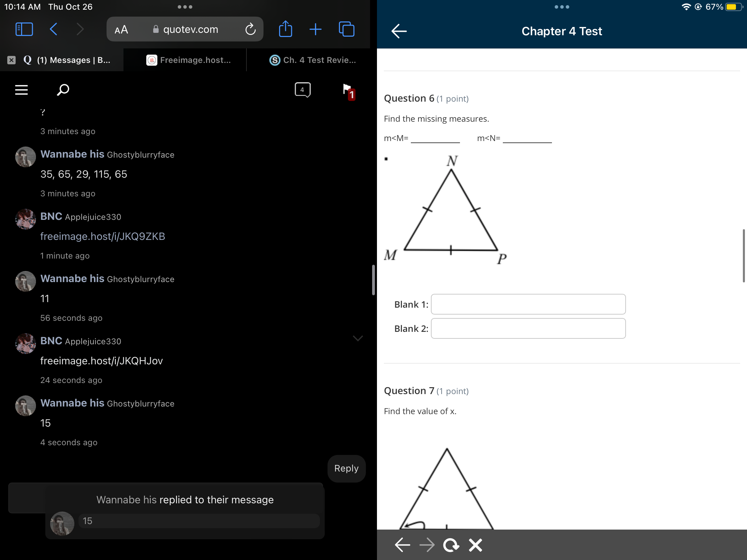Open a new Safari tab
The height and width of the screenshot is (560, 747).
(x=315, y=29)
